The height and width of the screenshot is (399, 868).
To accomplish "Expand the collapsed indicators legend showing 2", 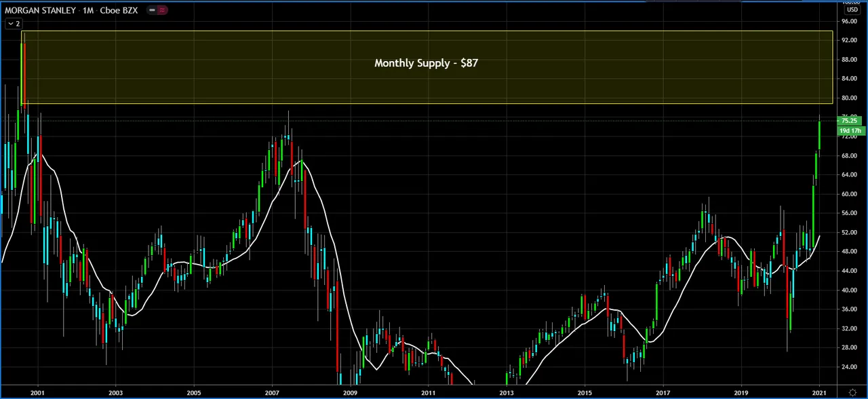I will [x=14, y=24].
